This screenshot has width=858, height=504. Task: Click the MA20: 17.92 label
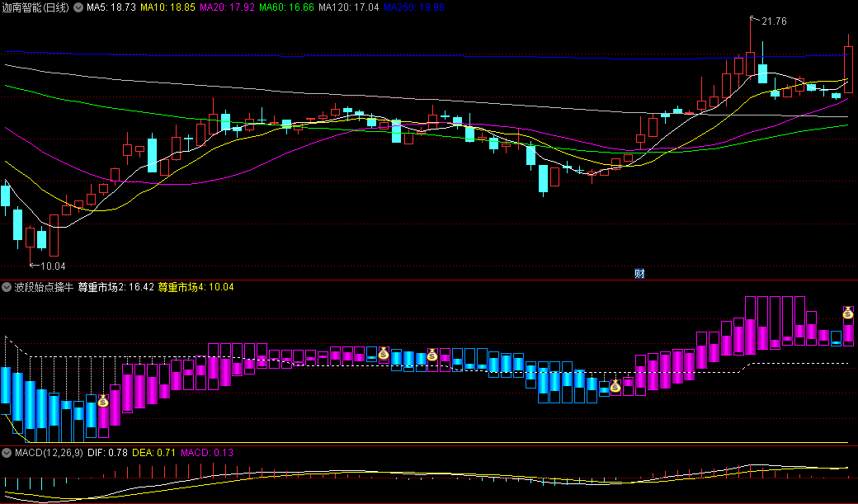(227, 7)
